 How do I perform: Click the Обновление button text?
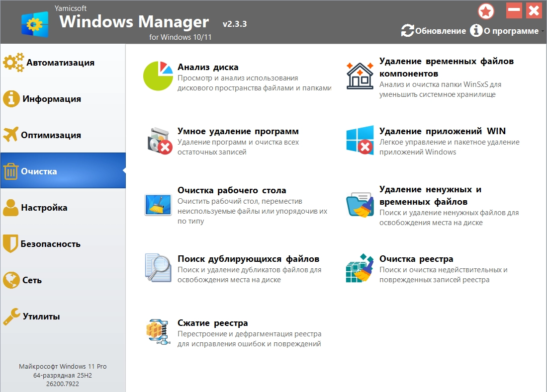tap(440, 31)
